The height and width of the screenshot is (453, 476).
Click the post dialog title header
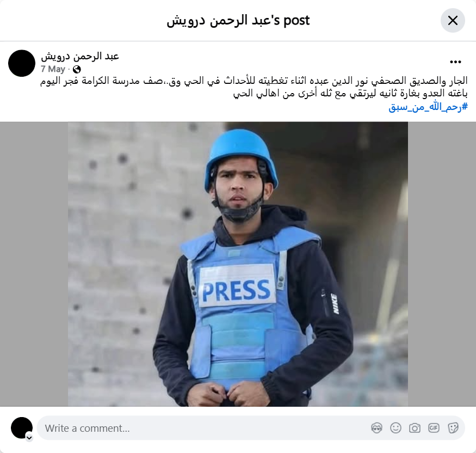pyautogui.click(x=238, y=21)
